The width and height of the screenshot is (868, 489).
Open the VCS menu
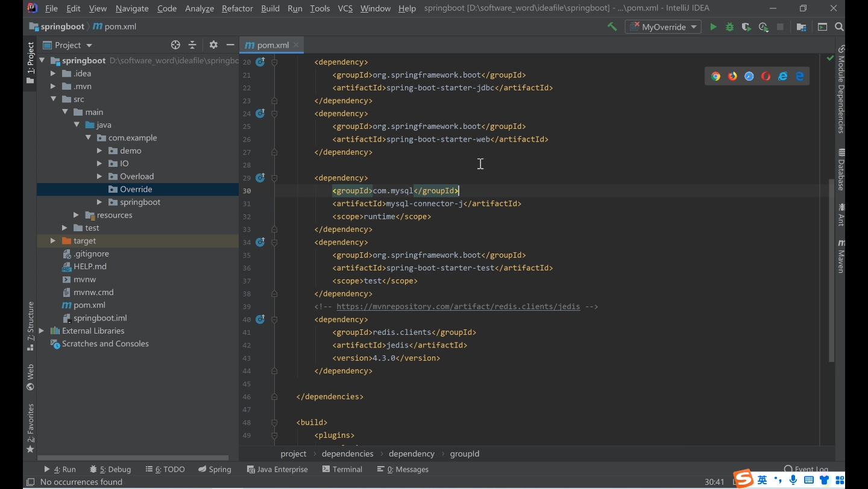(345, 8)
